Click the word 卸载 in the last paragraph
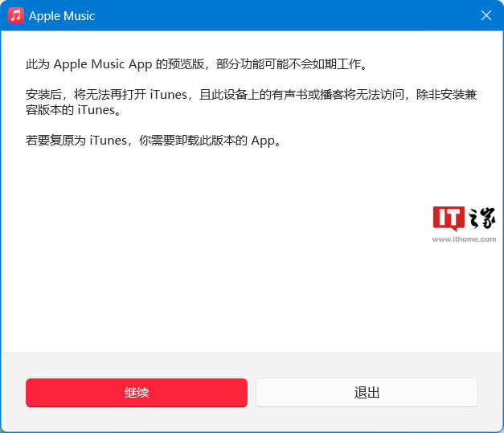Screen dimensions: 504x433 pyautogui.click(x=187, y=141)
